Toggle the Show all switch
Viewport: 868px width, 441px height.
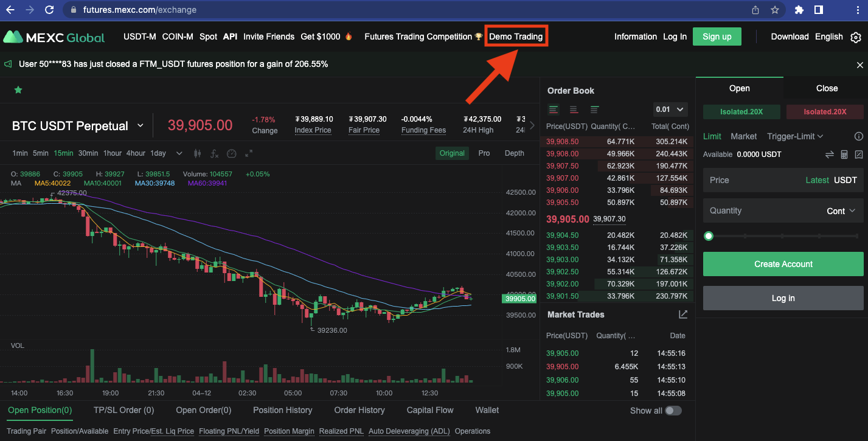coord(673,411)
